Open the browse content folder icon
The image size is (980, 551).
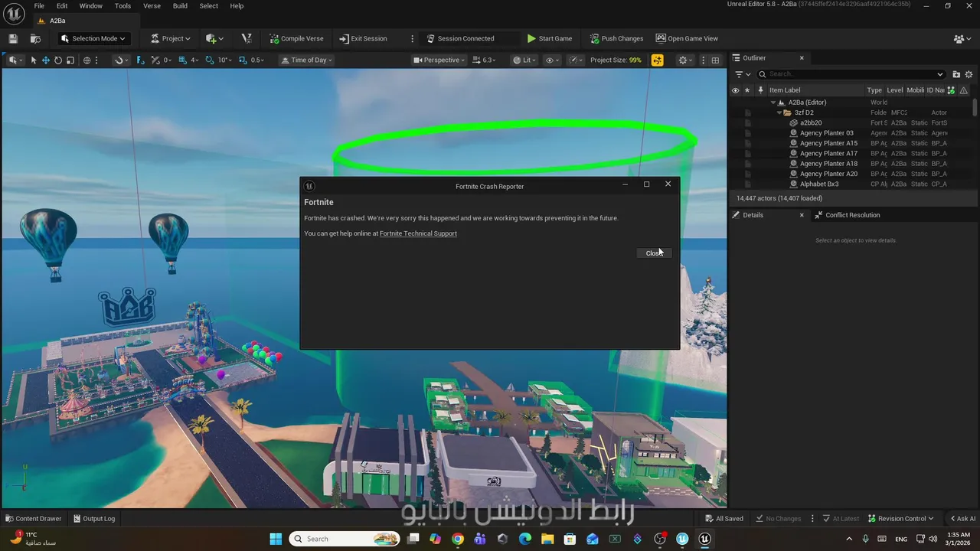click(x=35, y=38)
